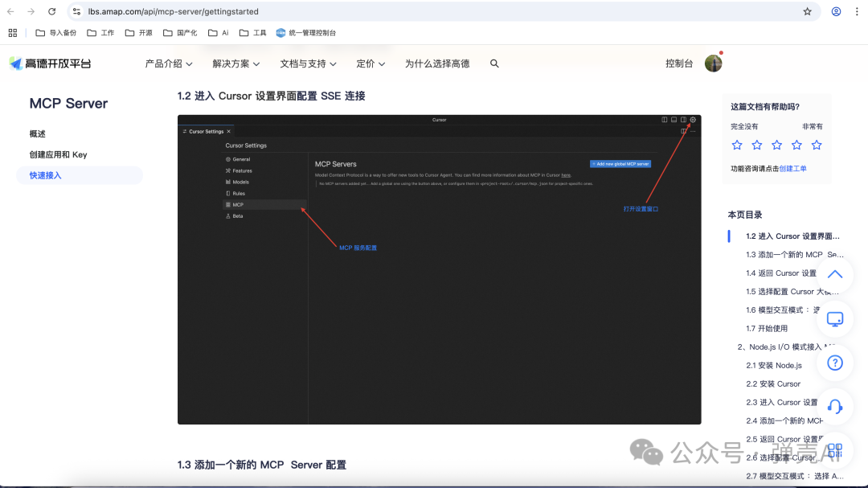Jump to 1.7 开始使用 section
Screen dimensions: 868x488
(766, 329)
